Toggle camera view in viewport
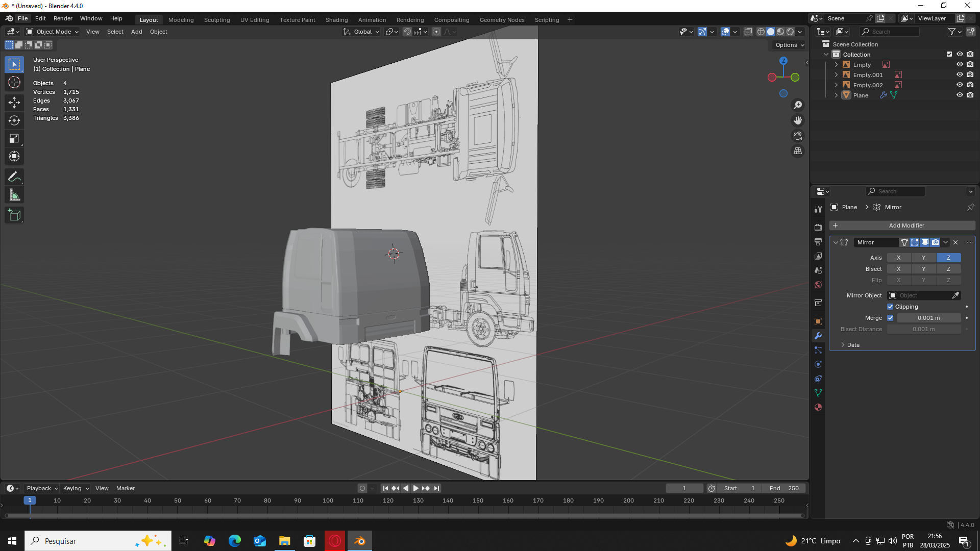The width and height of the screenshot is (980, 551). coord(798,136)
